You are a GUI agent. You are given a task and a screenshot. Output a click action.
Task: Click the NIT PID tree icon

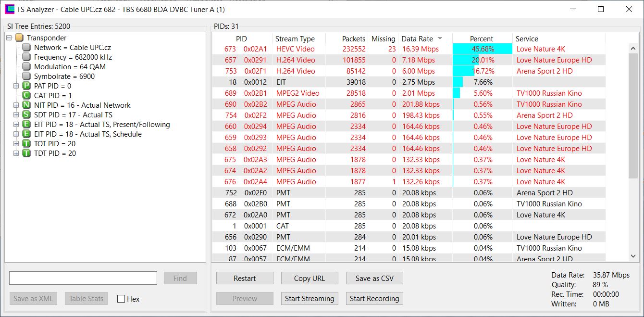(26, 105)
